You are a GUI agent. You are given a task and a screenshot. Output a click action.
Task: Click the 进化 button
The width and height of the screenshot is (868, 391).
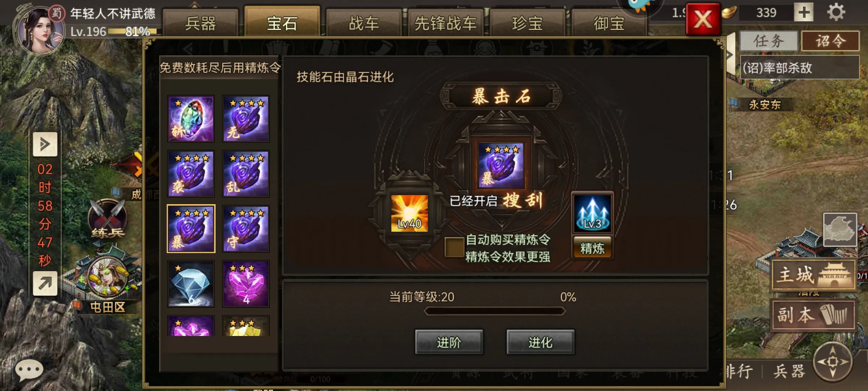pyautogui.click(x=540, y=342)
